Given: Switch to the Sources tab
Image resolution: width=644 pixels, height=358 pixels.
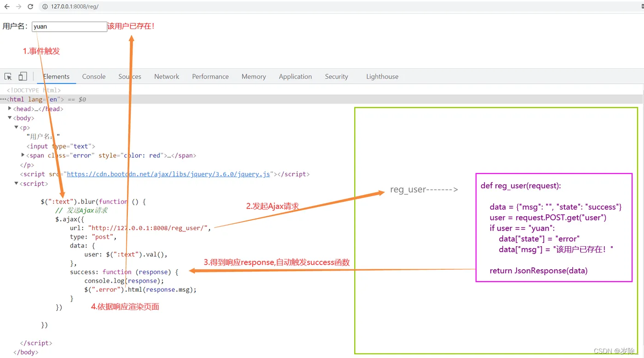Looking at the screenshot, I should (x=130, y=77).
